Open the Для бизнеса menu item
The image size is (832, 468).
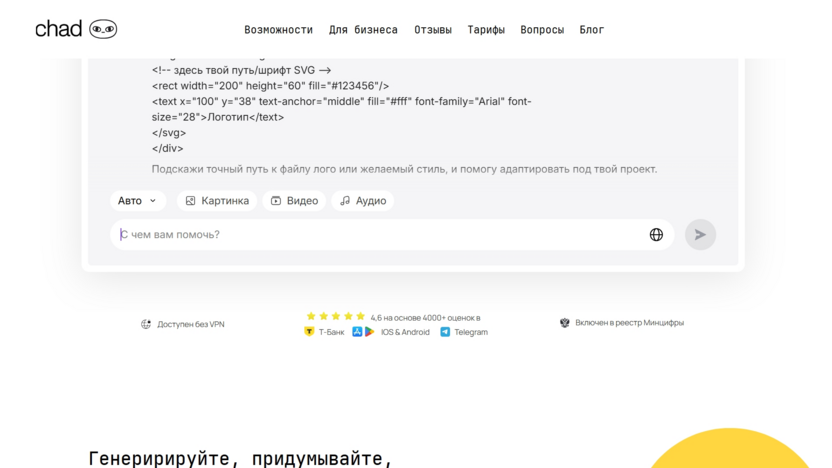pos(363,30)
